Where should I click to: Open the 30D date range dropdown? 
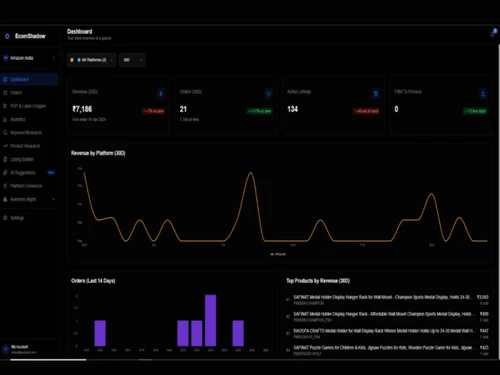click(132, 60)
